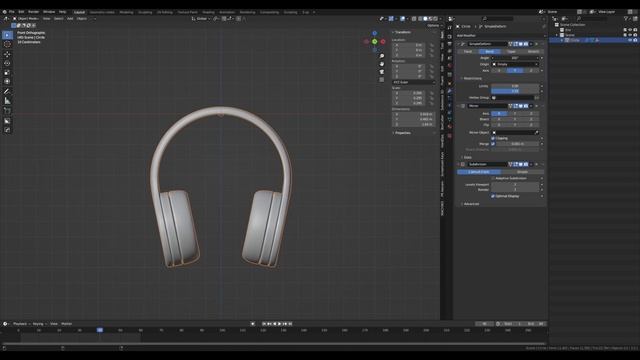Open the Tool properties tab icon
Image resolution: width=640 pixels, height=360 pixels.
pos(450,28)
